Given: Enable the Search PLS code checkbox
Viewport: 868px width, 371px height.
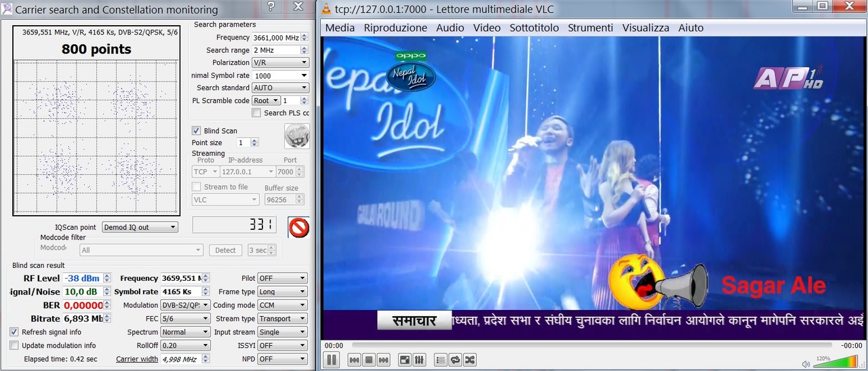Looking at the screenshot, I should 256,113.
